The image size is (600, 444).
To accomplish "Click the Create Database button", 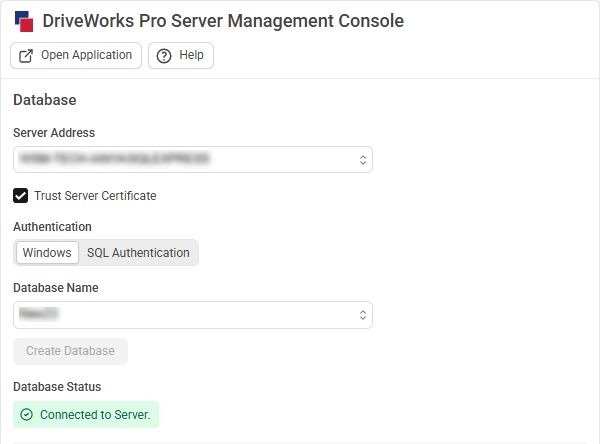I will pos(70,351).
